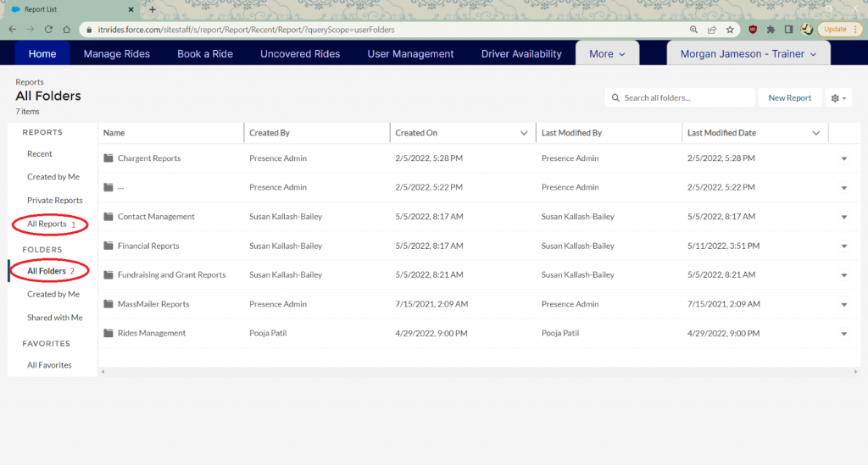Open Morgan Jameson - Trainer user menu

click(x=748, y=53)
